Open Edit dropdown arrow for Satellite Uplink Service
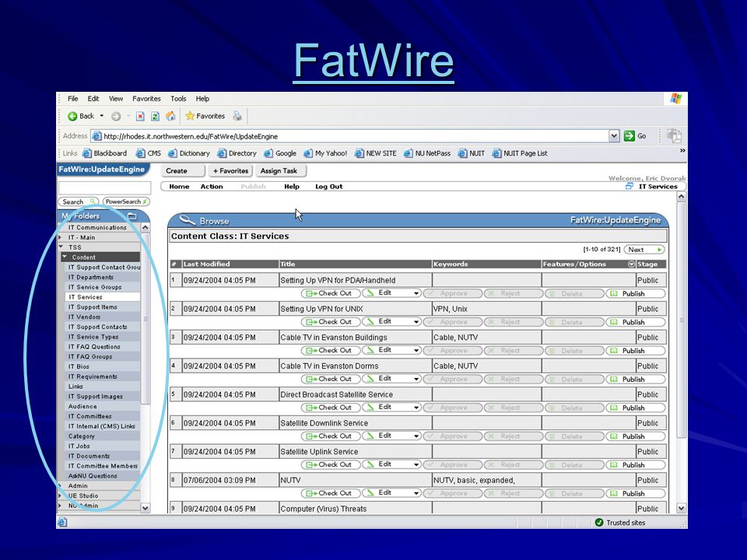 [x=416, y=465]
